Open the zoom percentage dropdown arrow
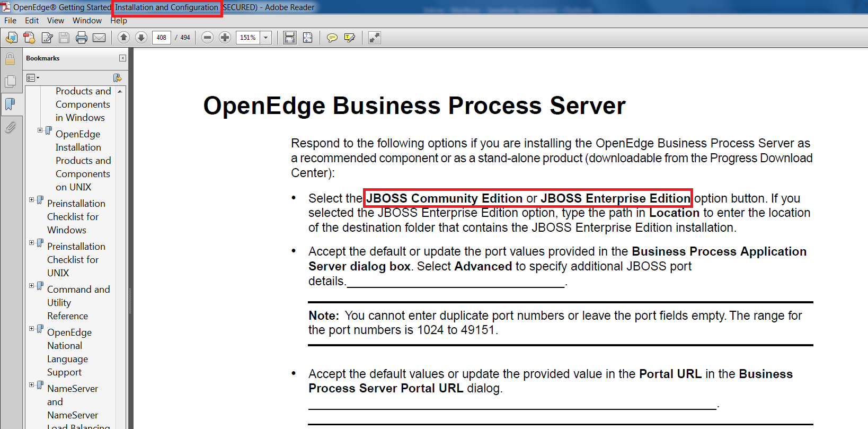This screenshot has width=868, height=429. coord(266,38)
